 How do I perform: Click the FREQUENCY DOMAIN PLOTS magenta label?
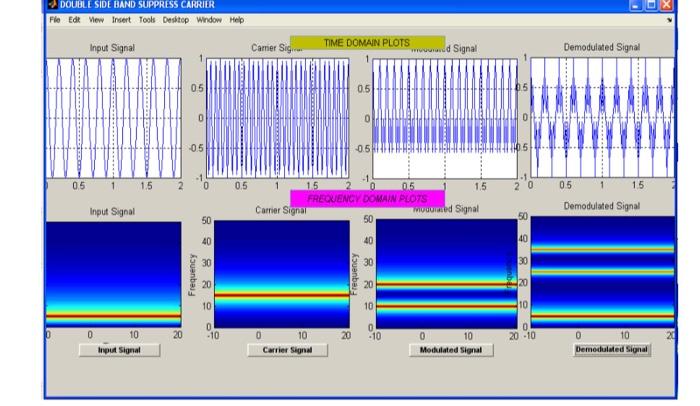367,199
